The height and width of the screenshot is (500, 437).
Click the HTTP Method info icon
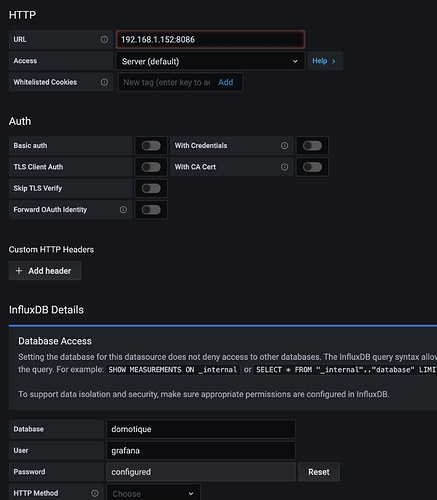[x=95, y=493]
